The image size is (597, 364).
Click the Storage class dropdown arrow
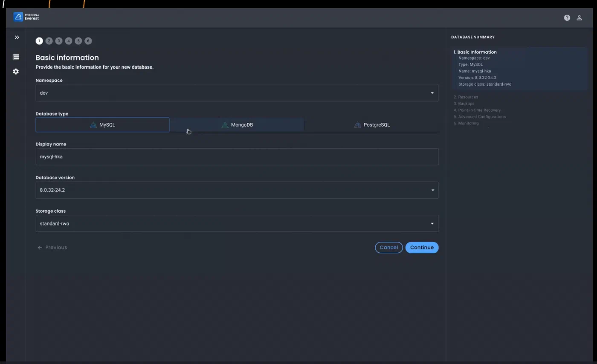pyautogui.click(x=432, y=224)
